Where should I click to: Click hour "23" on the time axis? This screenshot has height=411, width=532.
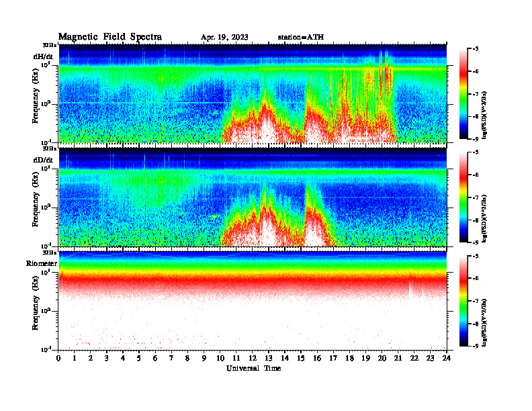tap(430, 359)
